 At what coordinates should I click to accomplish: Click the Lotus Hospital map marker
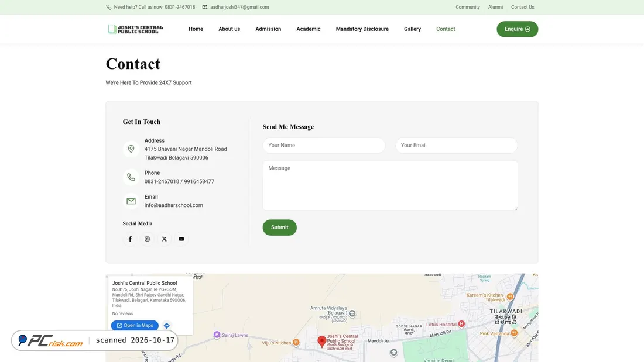pyautogui.click(x=462, y=324)
